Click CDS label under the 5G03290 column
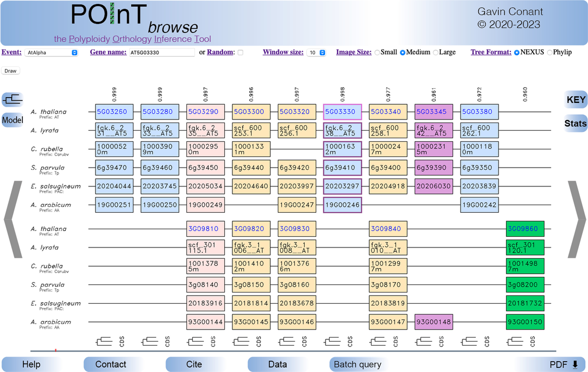 click(x=213, y=341)
